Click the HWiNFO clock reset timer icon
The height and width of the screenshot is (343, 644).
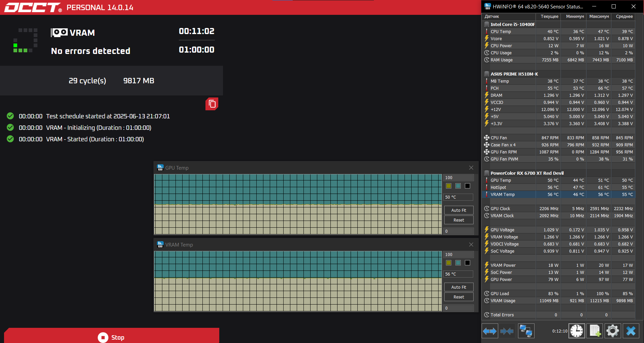point(577,331)
